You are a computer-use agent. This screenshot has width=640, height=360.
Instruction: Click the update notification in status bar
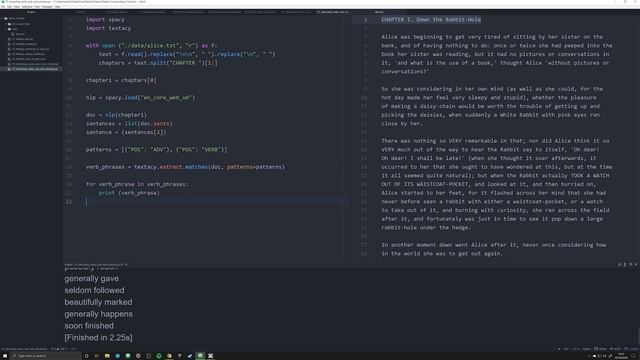coord(632,349)
